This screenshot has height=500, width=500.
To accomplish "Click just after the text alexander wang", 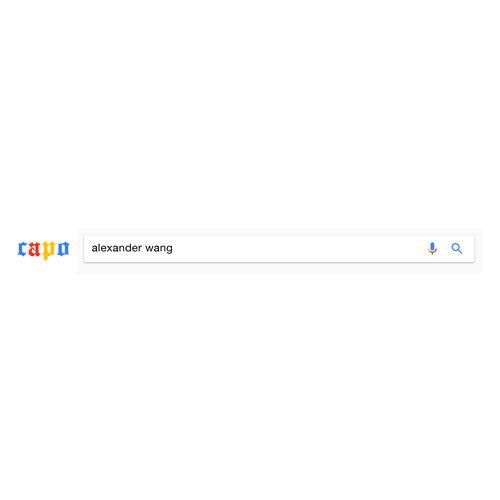I will pos(174,248).
